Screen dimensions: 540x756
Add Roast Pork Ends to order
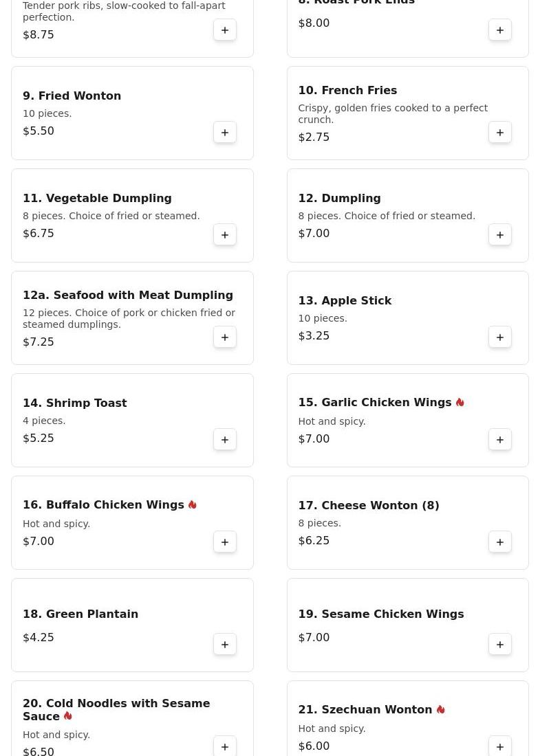(500, 30)
